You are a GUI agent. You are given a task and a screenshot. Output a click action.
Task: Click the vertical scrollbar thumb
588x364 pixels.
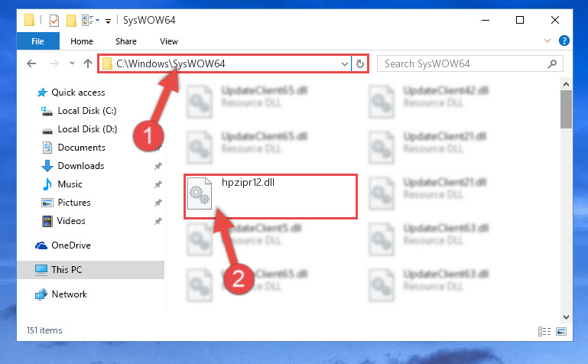(566, 109)
